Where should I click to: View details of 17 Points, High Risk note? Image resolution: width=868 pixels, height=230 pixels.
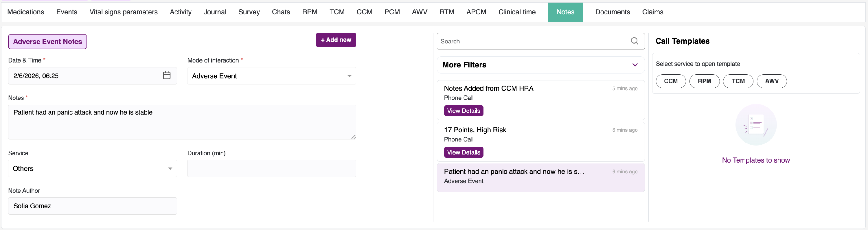tap(463, 152)
